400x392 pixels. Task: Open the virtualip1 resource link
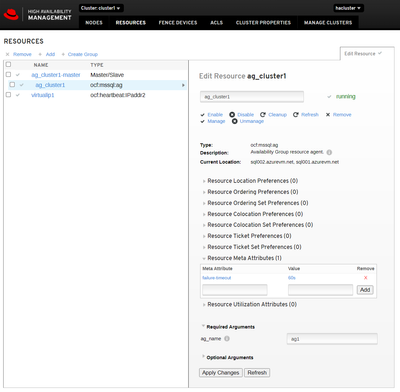click(x=42, y=95)
